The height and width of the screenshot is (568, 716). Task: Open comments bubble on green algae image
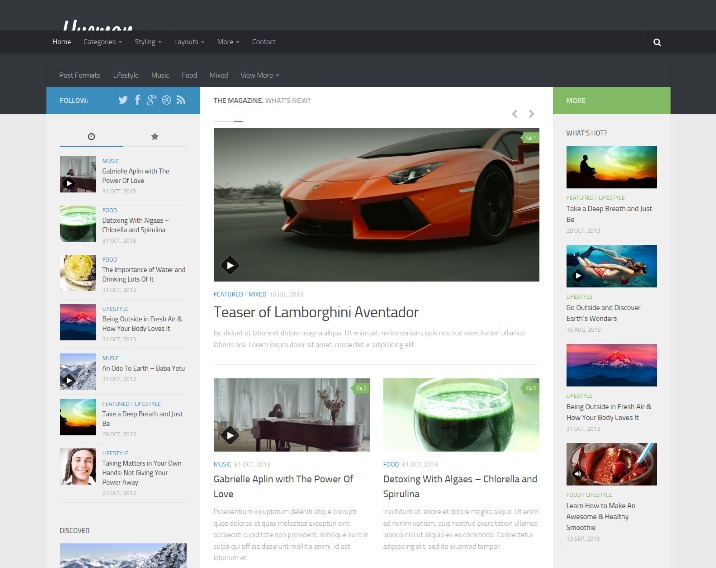click(530, 388)
